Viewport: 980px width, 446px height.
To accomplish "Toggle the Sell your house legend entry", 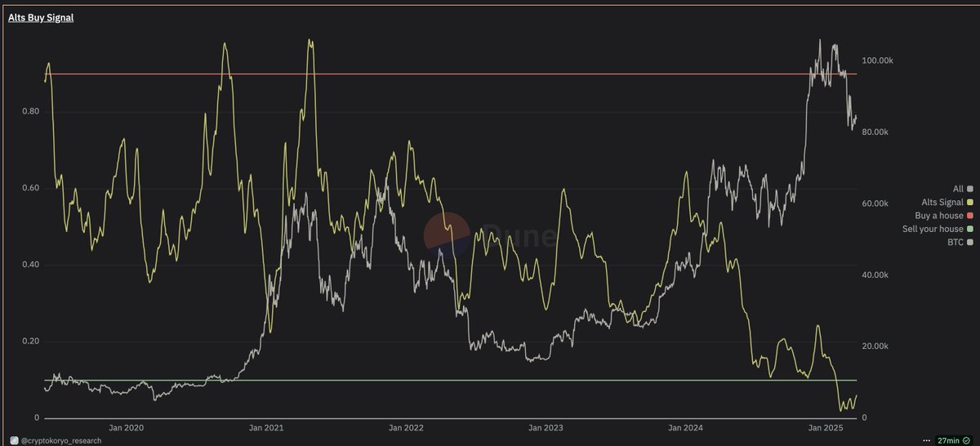I will tap(938, 229).
